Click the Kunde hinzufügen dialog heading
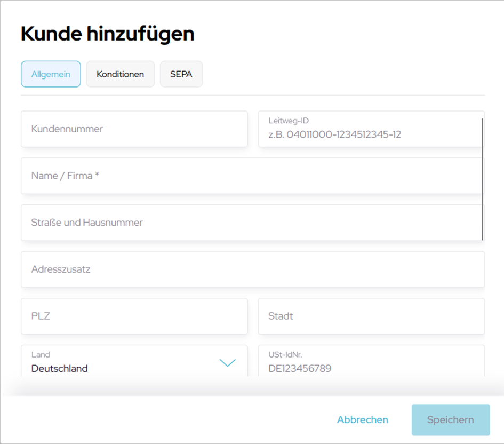The width and height of the screenshot is (504, 444). [x=107, y=34]
